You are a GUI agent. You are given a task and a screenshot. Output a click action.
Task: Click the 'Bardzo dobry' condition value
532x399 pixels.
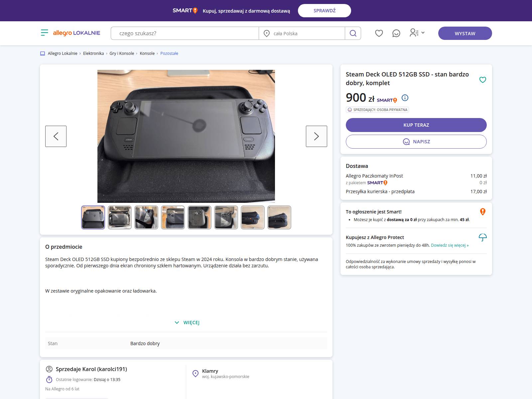pos(145,343)
